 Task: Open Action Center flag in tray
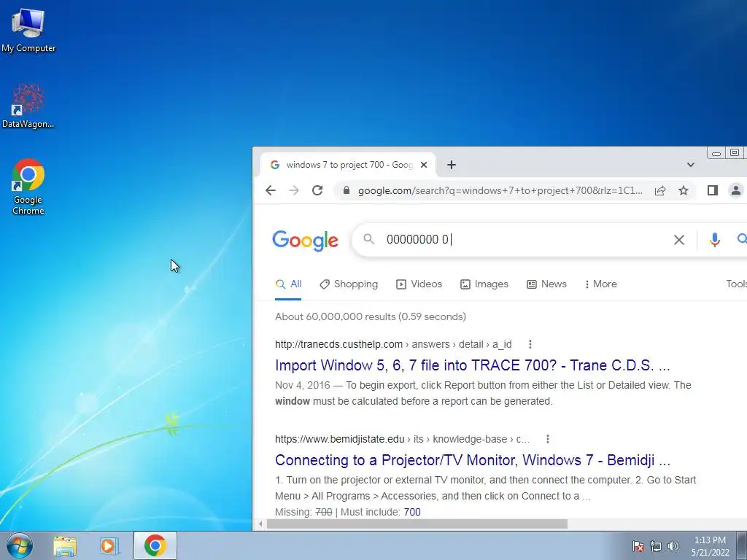(x=638, y=546)
